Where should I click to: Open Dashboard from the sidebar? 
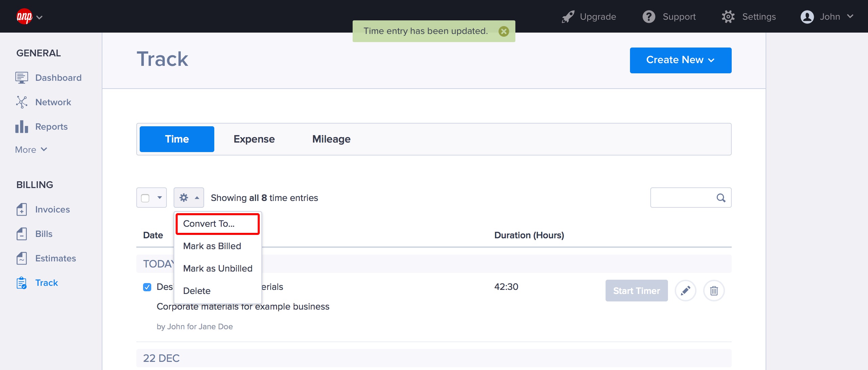pyautogui.click(x=58, y=78)
